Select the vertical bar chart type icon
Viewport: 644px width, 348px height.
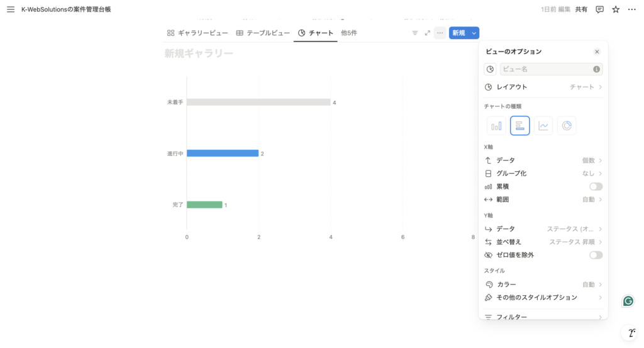pos(496,126)
